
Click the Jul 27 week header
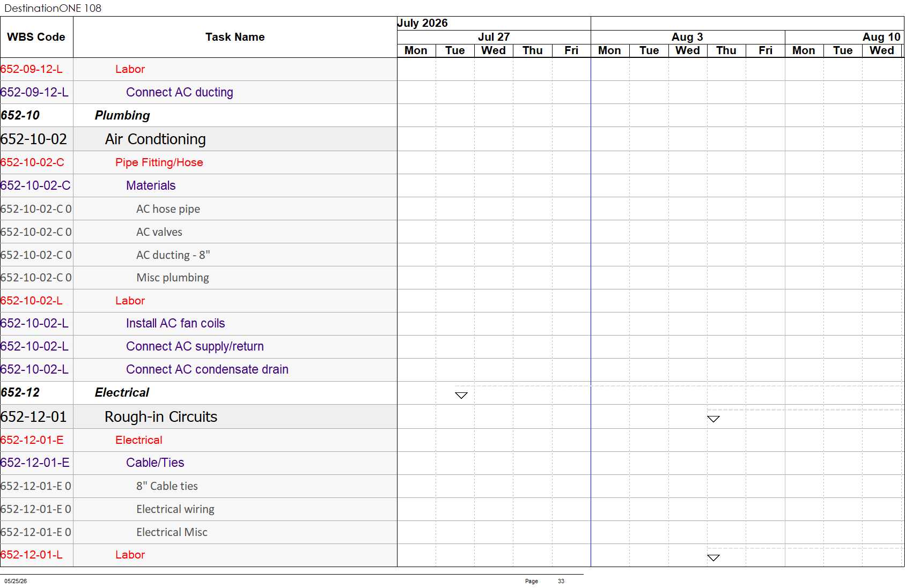[x=494, y=37]
